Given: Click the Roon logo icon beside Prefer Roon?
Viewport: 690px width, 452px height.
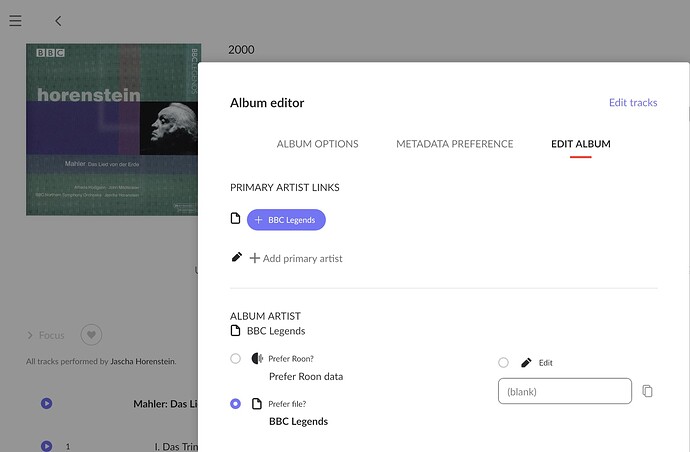Looking at the screenshot, I should pos(257,358).
